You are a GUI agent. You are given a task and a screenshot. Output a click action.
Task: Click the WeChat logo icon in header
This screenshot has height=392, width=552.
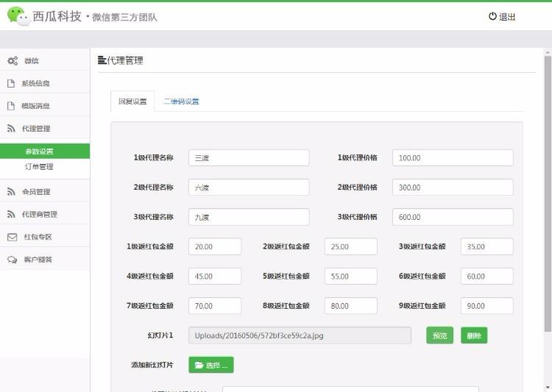[18, 16]
